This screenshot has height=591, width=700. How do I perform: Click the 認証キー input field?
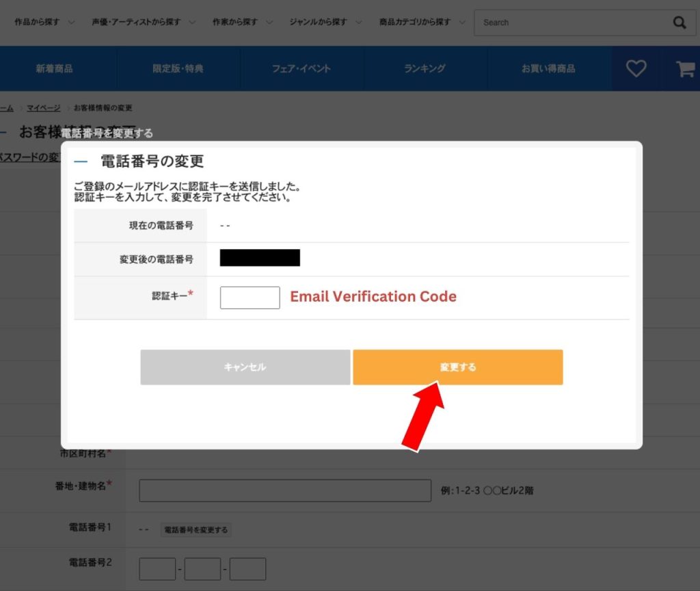coord(250,298)
